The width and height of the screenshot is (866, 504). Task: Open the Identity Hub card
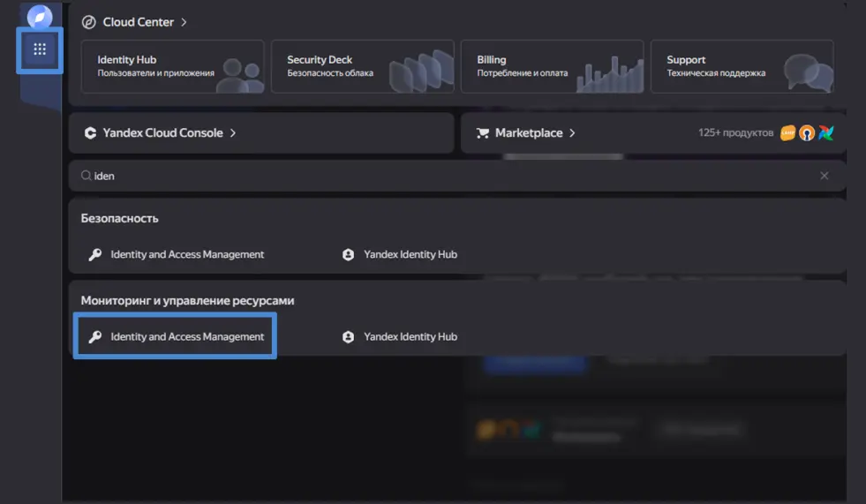point(173,66)
